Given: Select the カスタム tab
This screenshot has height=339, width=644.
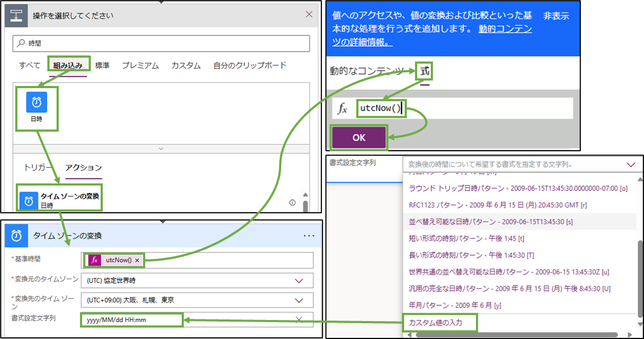Looking at the screenshot, I should 186,65.
